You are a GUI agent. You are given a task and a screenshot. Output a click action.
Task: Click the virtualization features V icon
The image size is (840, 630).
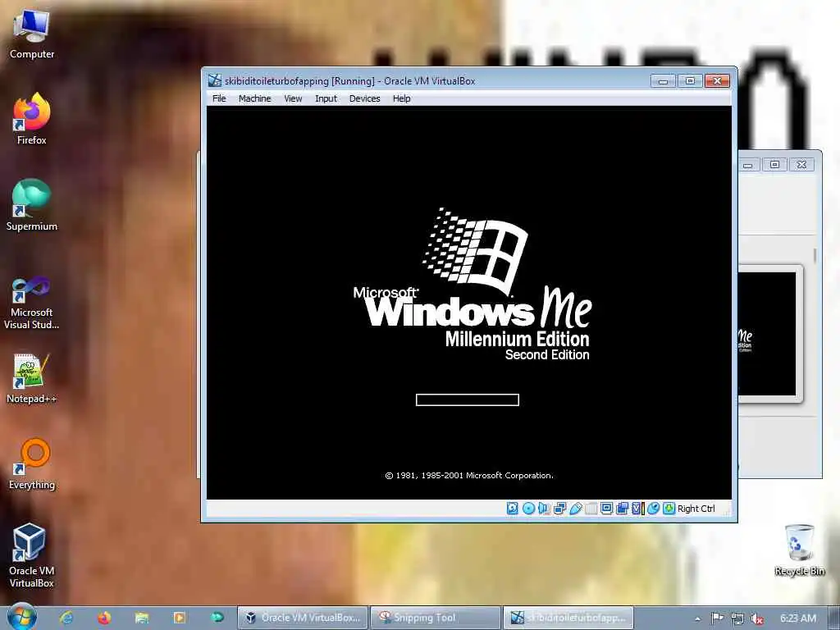637,509
